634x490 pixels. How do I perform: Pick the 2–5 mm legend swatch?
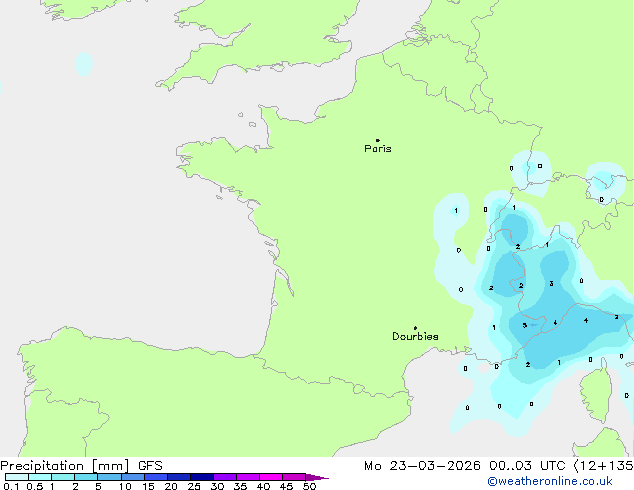click(86, 477)
